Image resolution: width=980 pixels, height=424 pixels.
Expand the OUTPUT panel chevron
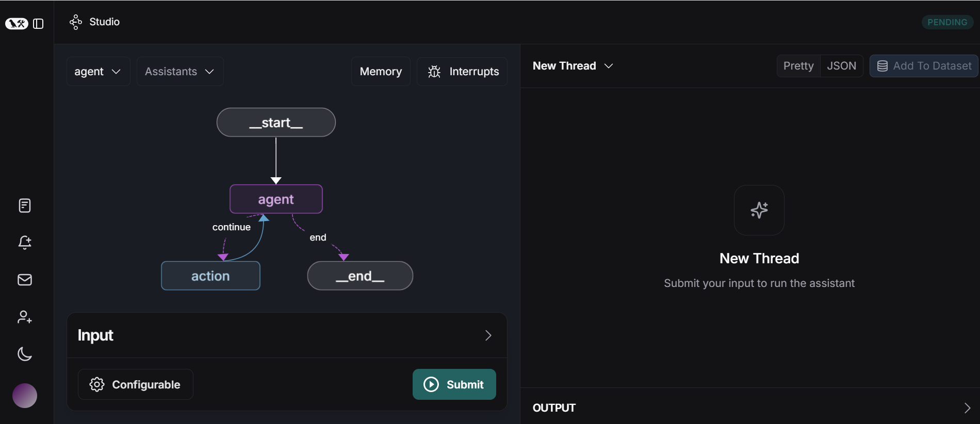(x=967, y=408)
